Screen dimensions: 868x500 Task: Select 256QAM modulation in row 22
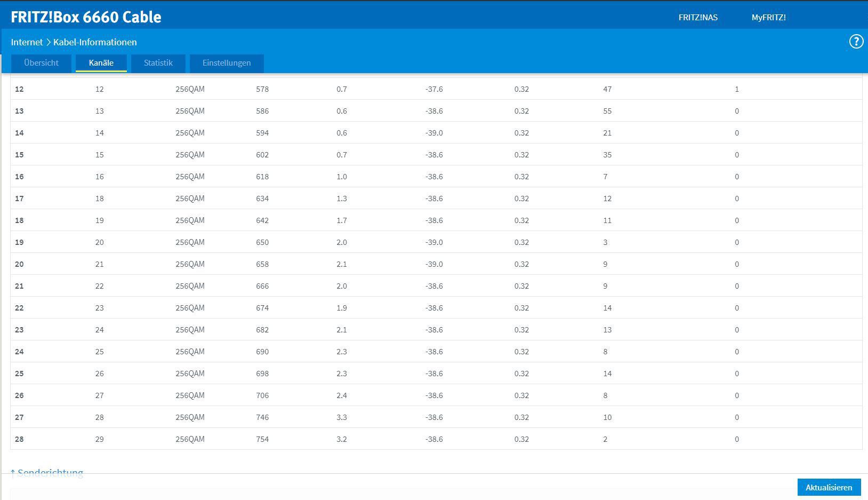(x=190, y=308)
